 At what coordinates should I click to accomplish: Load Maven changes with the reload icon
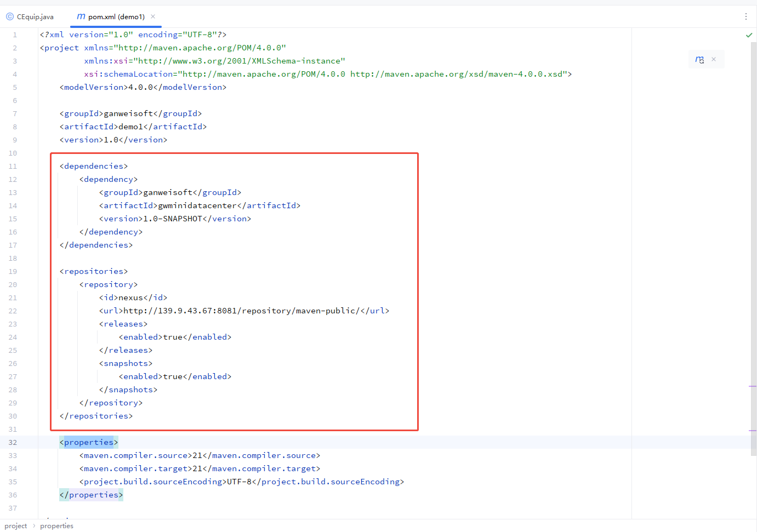pos(699,59)
